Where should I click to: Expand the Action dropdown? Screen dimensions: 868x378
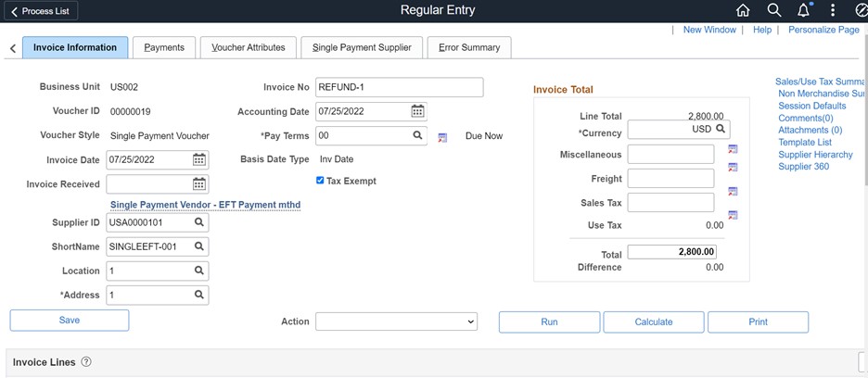(x=396, y=321)
